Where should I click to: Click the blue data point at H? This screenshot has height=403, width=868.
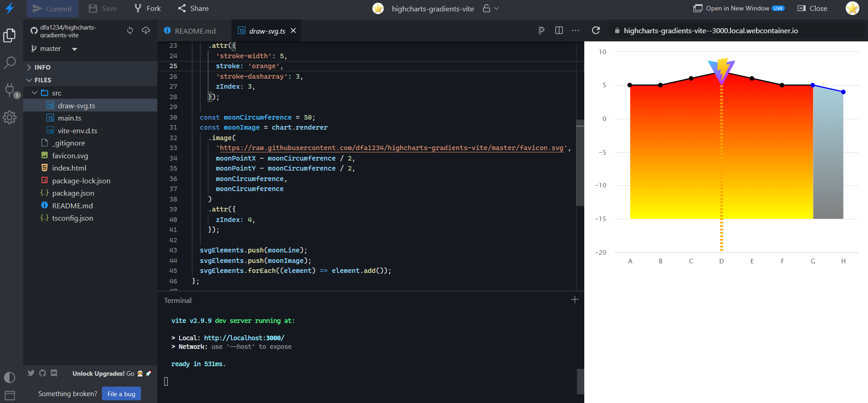point(843,92)
